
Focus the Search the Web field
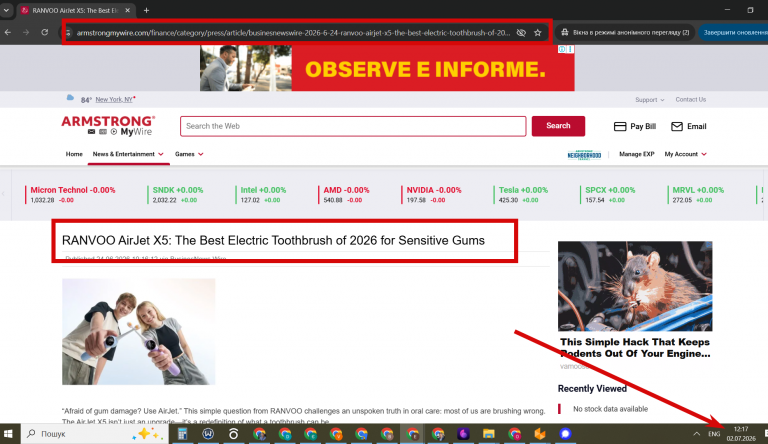(353, 126)
